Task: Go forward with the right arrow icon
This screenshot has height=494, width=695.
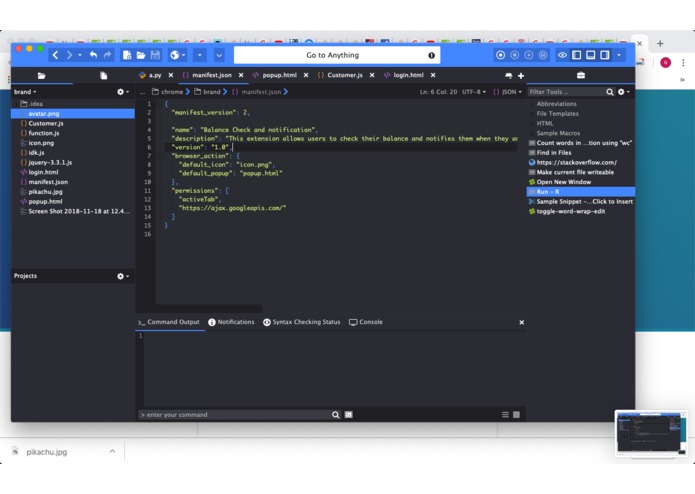Action: coord(69,55)
